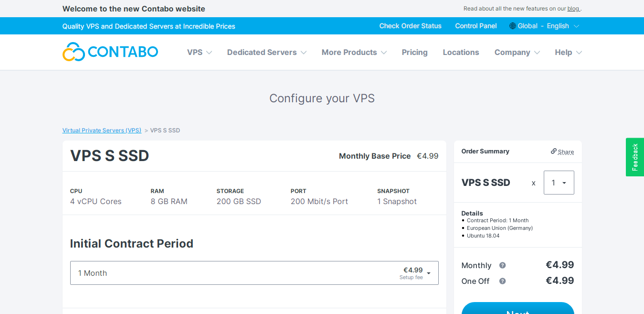The image size is (644, 314).
Task: Click the Next button
Action: click(x=517, y=308)
